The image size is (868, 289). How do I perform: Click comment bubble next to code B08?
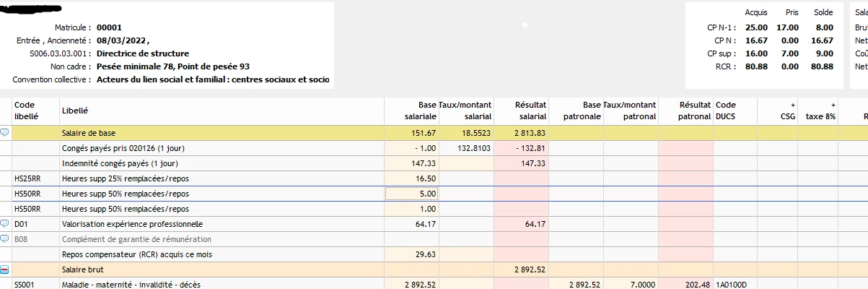tap(5, 239)
